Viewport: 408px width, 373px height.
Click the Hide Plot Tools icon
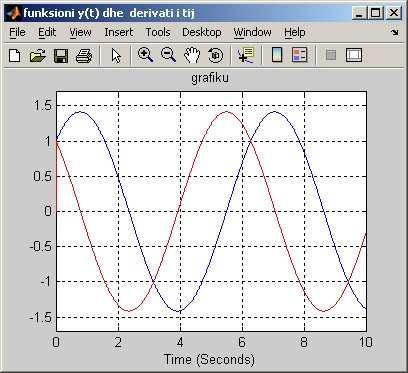click(x=330, y=55)
